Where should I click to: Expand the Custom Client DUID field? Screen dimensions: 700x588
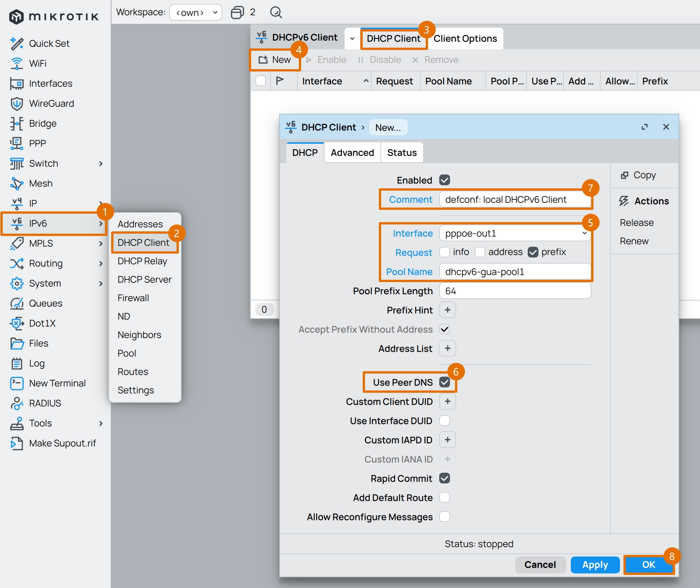448,401
